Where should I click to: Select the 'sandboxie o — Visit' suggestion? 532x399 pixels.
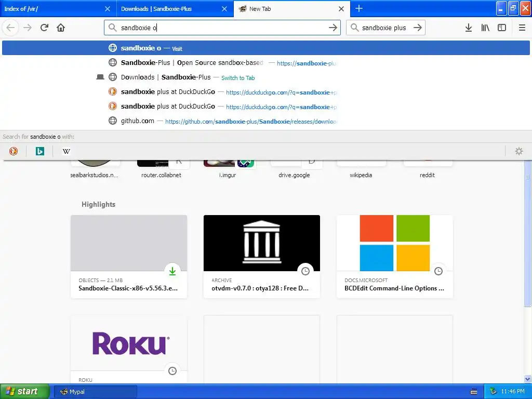265,48
